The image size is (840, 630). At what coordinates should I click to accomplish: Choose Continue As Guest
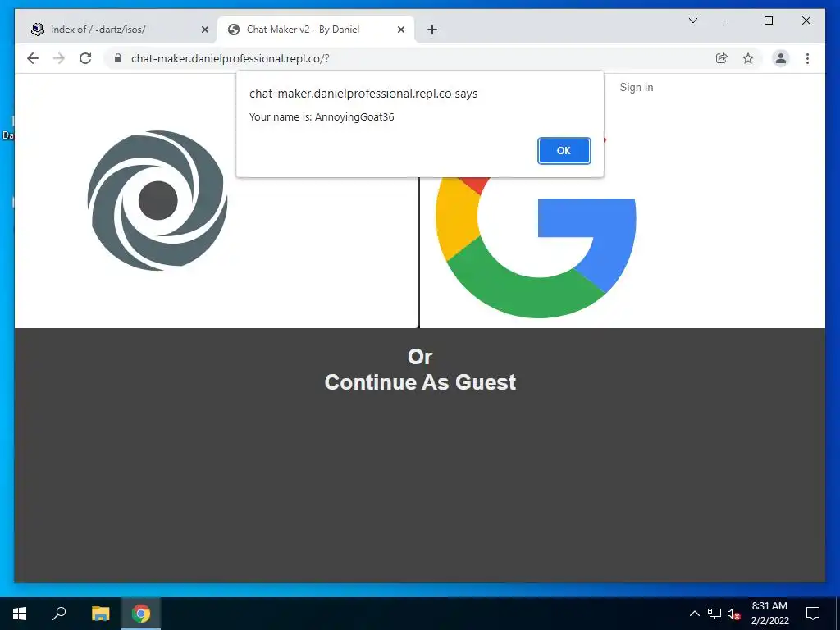pyautogui.click(x=420, y=382)
